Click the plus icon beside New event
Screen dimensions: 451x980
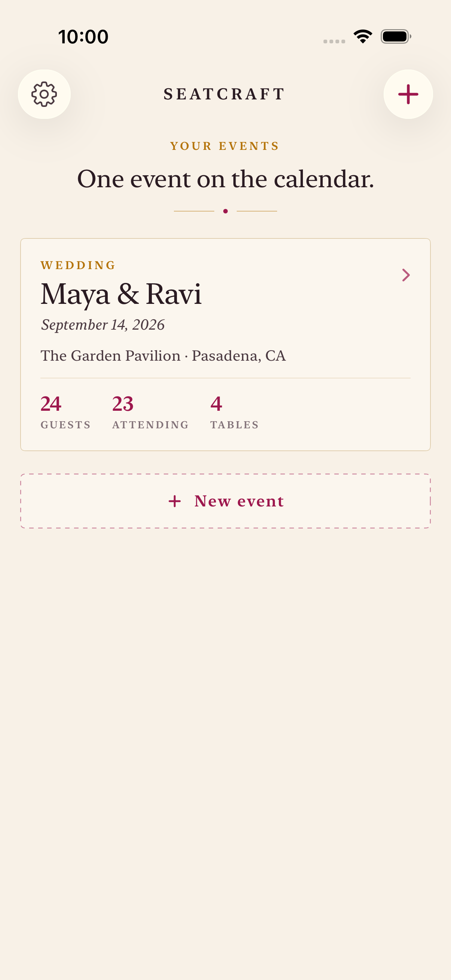pyautogui.click(x=175, y=501)
